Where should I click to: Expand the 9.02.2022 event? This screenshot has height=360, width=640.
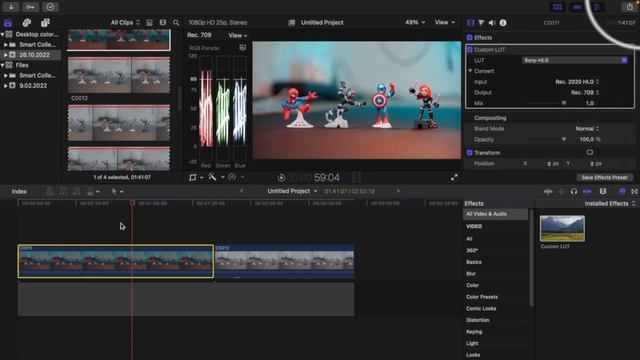pyautogui.click(x=6, y=86)
